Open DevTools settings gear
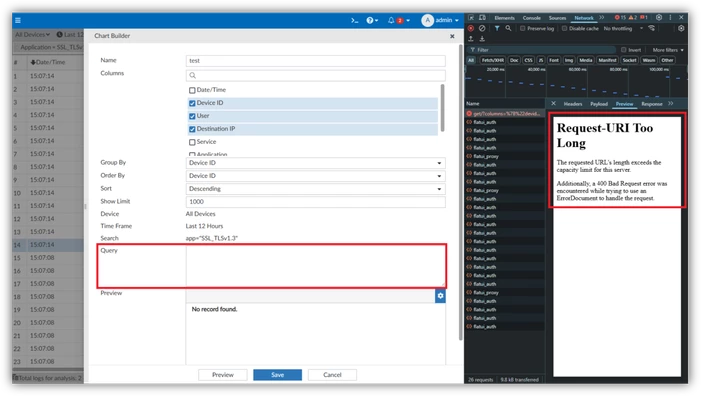The width and height of the screenshot is (701, 396). coord(659,17)
